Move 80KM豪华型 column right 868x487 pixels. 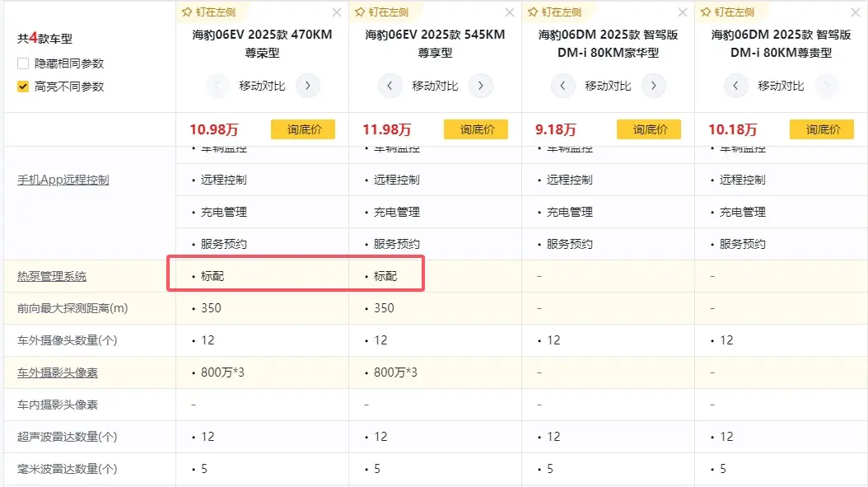[x=653, y=86]
